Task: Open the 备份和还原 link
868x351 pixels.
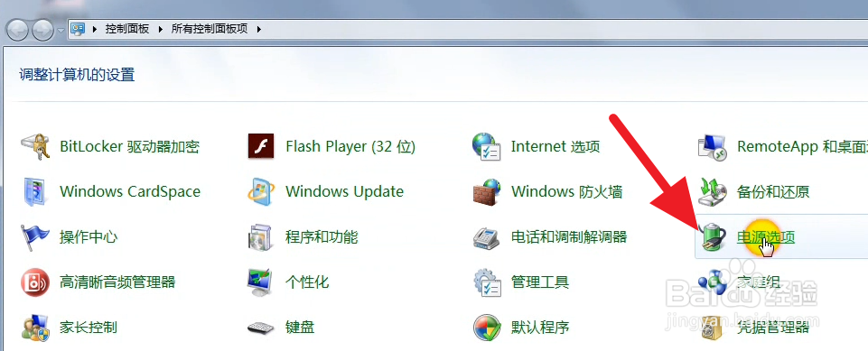Action: pos(773,192)
